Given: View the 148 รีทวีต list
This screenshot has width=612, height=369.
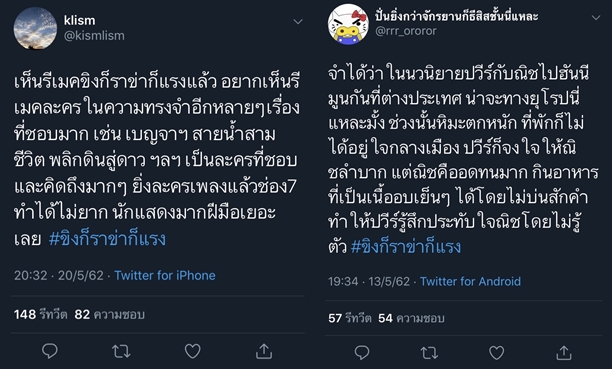Looking at the screenshot, I should tap(41, 314).
